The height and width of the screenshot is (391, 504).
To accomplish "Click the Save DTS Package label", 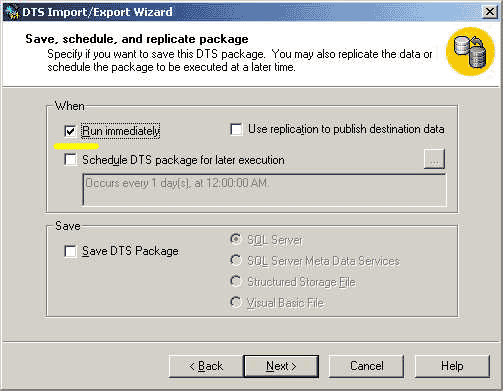I will 130,251.
